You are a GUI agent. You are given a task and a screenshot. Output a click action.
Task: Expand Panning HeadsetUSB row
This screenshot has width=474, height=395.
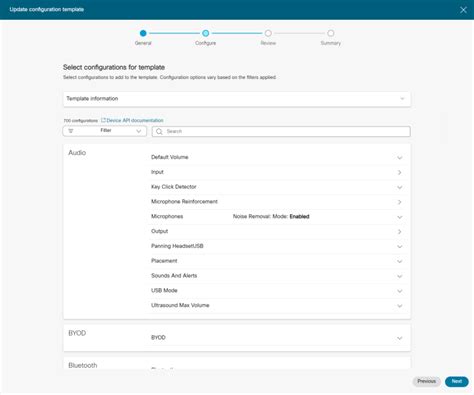pos(276,246)
